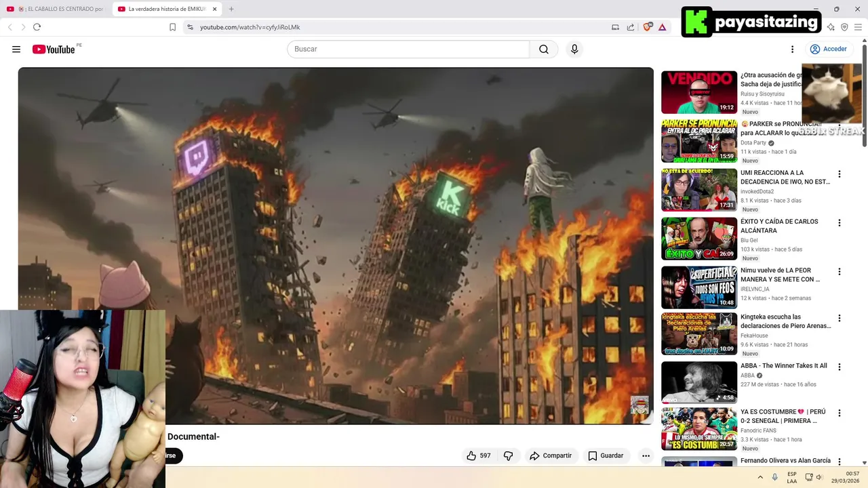Click the taskbar microphone tray icon
868x488 pixels.
click(775, 477)
